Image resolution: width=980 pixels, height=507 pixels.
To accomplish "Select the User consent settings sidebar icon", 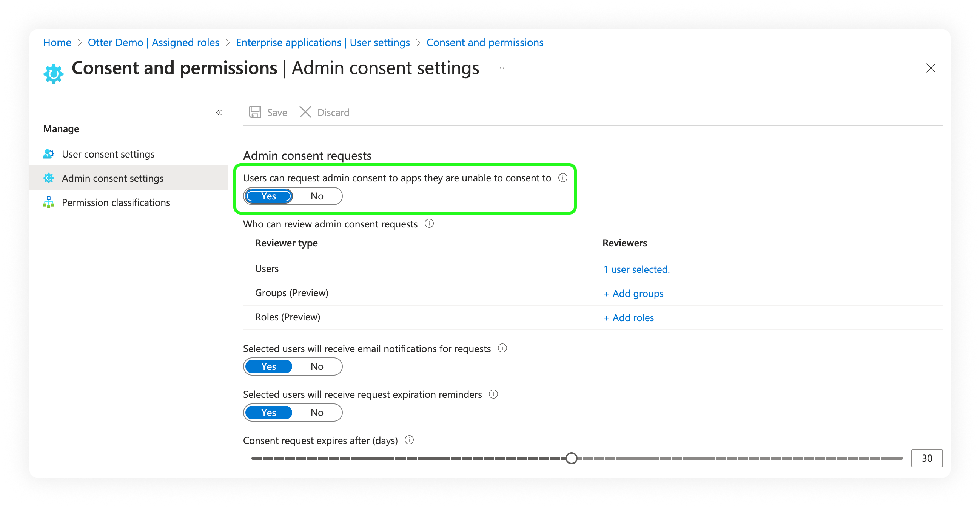I will point(49,154).
